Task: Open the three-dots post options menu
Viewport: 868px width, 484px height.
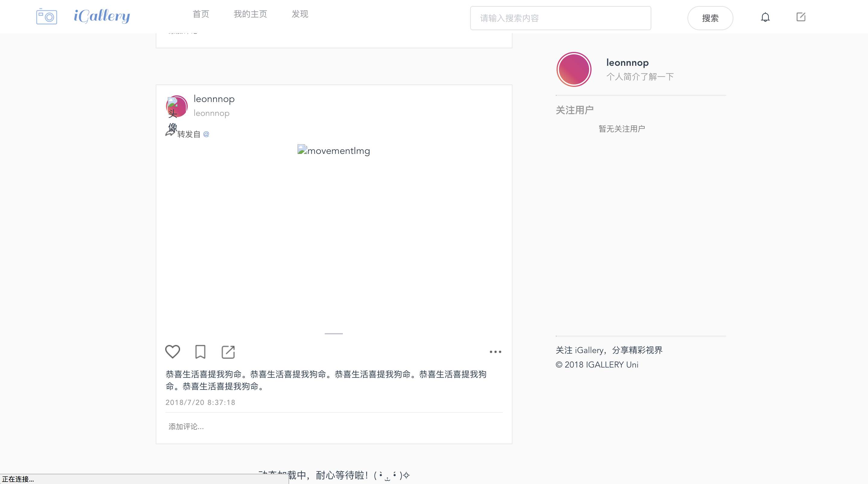Action: coord(495,352)
